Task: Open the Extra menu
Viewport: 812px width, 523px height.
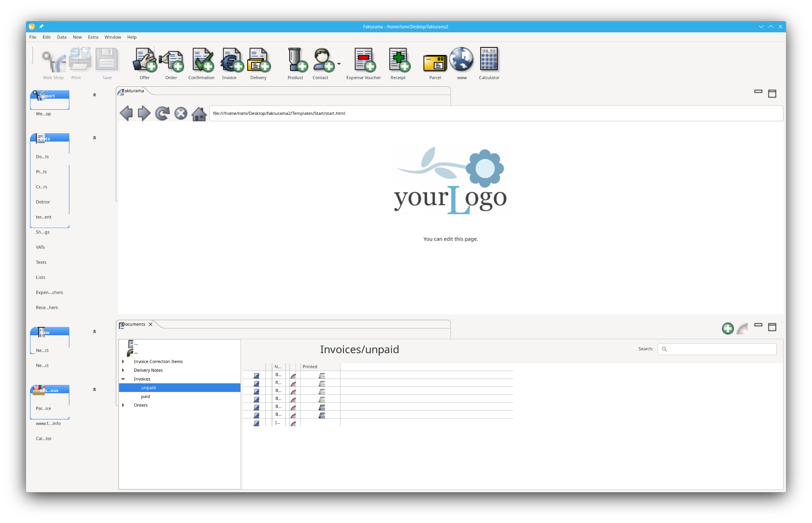Action: click(x=93, y=37)
